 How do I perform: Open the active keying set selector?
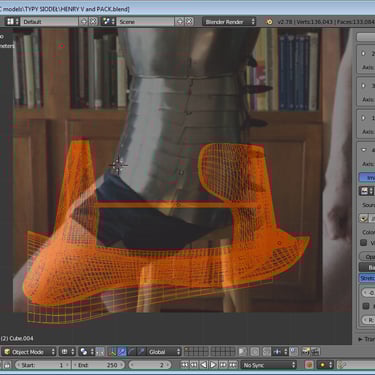tap(325, 365)
